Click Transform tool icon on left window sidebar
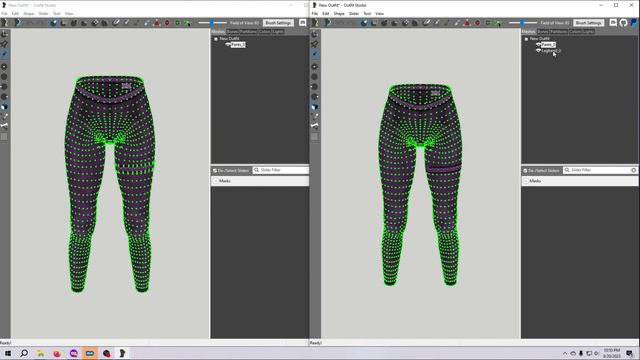Image resolution: width=640 pixels, height=360 pixels. click(x=4, y=34)
